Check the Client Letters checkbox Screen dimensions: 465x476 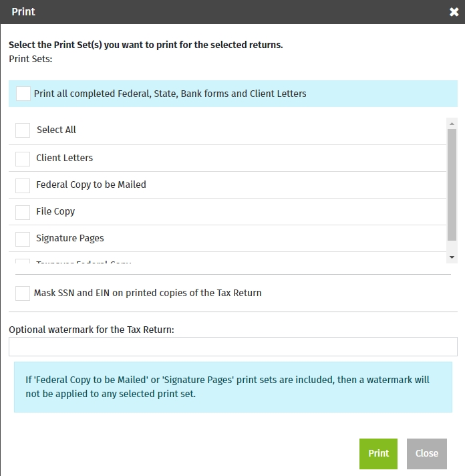coord(23,158)
